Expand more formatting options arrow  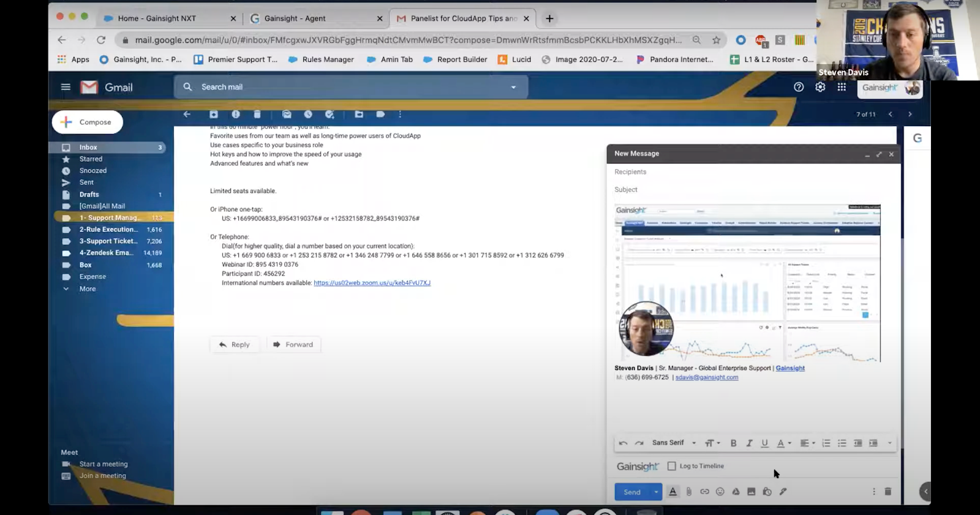point(889,443)
